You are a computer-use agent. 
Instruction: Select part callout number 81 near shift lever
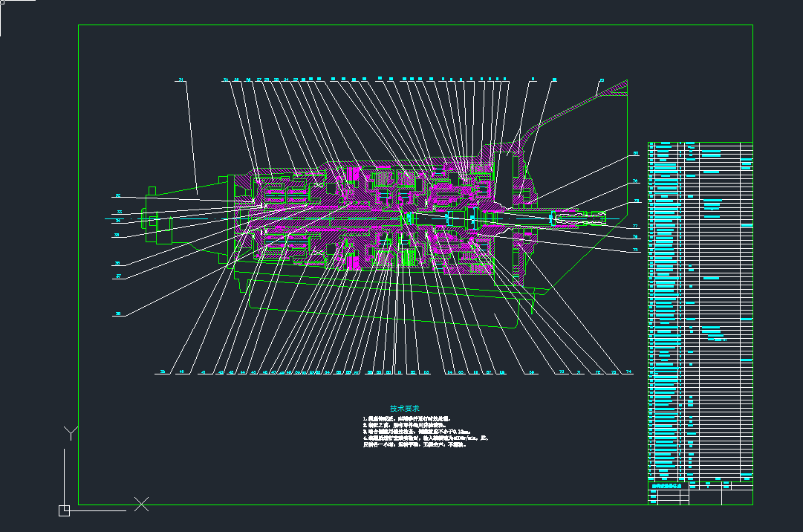(x=602, y=80)
